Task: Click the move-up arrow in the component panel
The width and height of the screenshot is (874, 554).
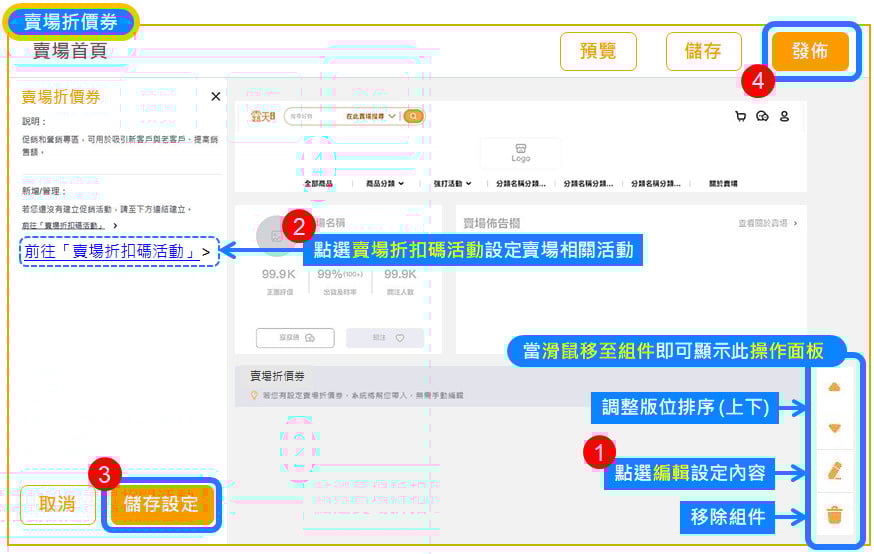Action: [x=835, y=387]
